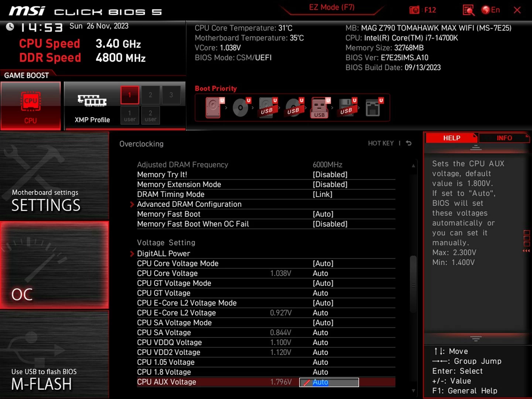Viewport: 532px width, 399px height.
Task: Switch to the INFO tab
Action: click(504, 138)
